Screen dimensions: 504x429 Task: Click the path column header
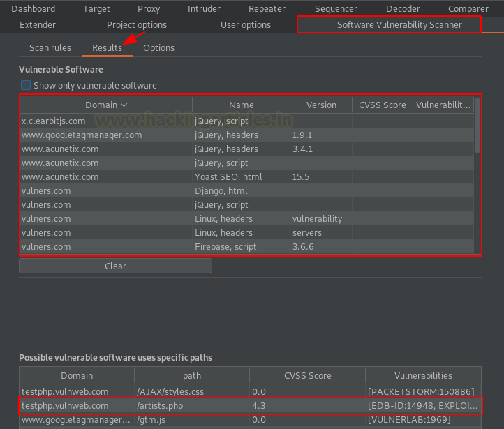click(x=192, y=375)
